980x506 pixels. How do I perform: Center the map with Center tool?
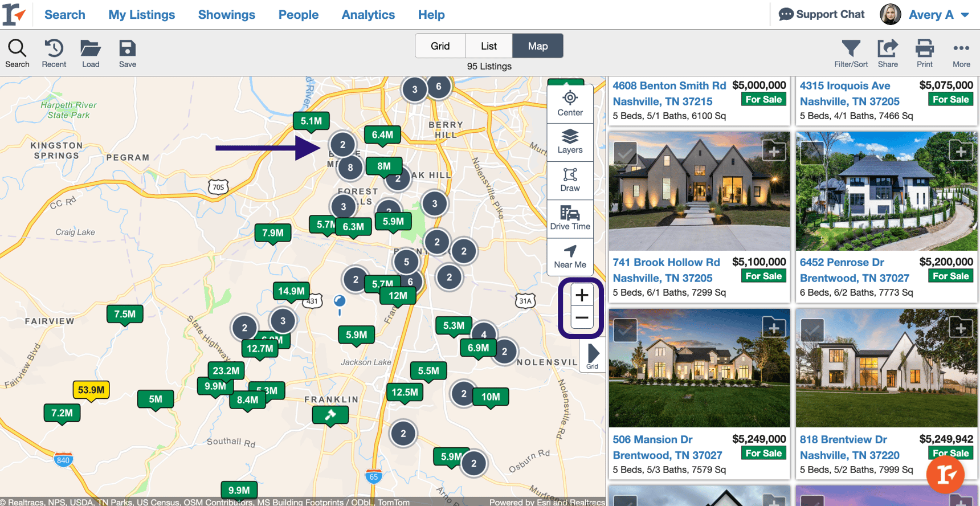tap(570, 104)
